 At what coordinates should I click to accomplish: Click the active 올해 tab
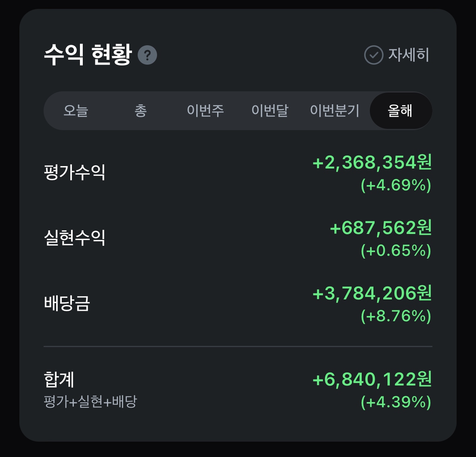click(x=400, y=110)
